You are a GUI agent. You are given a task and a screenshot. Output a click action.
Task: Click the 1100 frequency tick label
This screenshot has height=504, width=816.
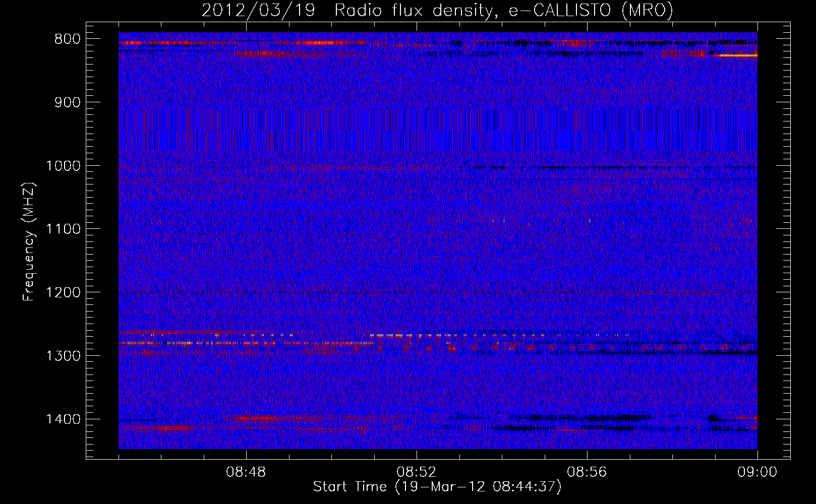pos(64,229)
